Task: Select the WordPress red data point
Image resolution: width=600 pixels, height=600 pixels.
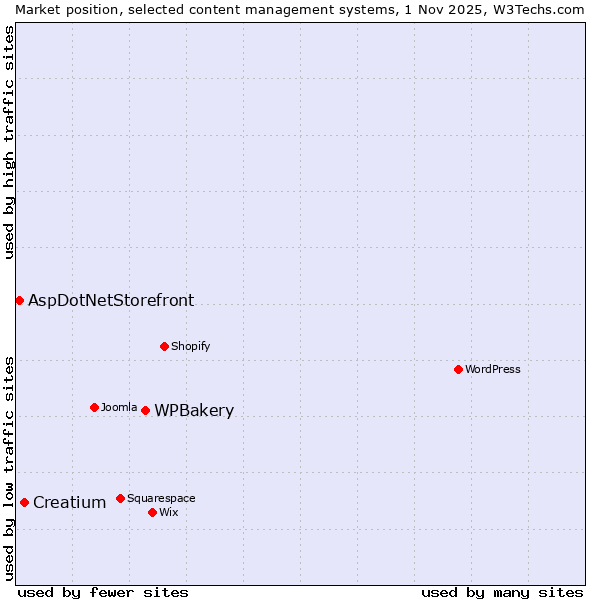Action: [x=458, y=369]
